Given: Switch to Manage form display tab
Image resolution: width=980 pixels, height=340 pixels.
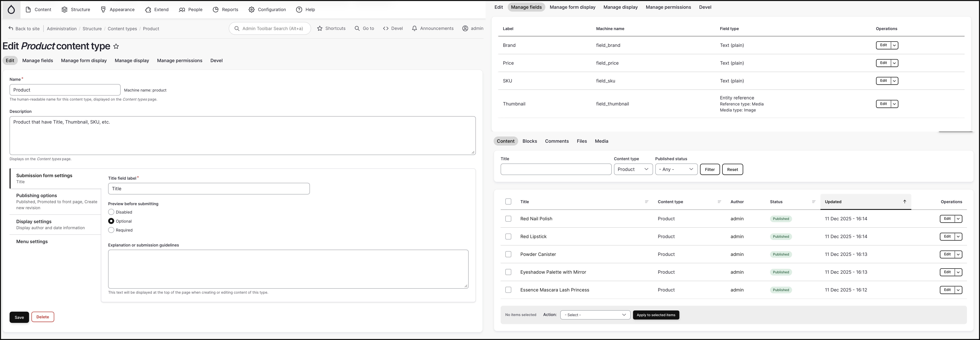Looking at the screenshot, I should [x=84, y=60].
